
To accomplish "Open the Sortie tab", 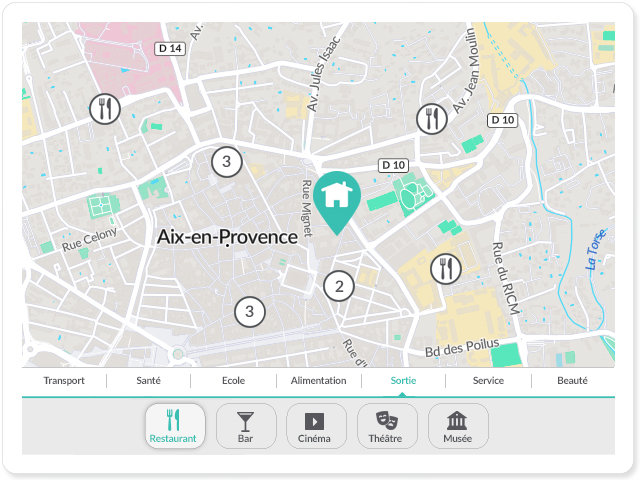I will tap(403, 381).
